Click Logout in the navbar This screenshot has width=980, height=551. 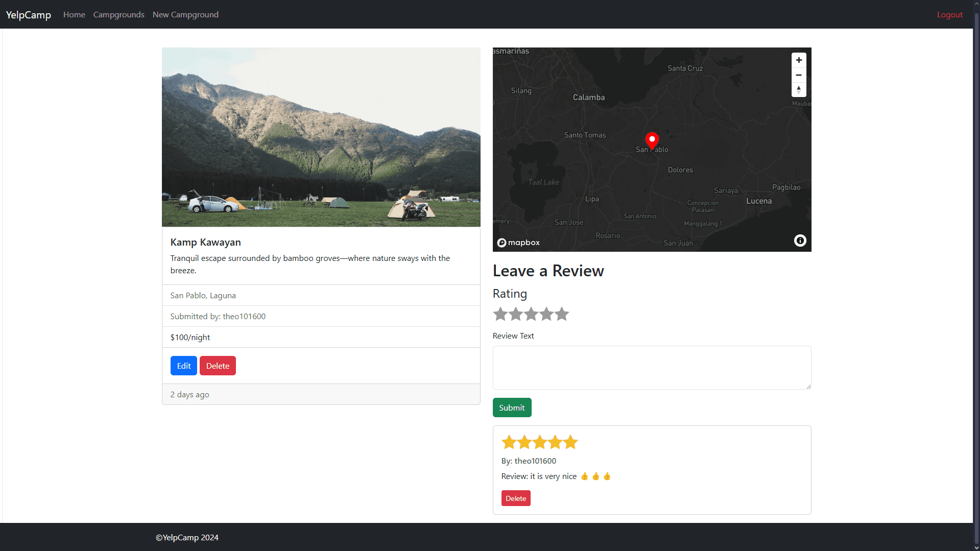tap(949, 14)
